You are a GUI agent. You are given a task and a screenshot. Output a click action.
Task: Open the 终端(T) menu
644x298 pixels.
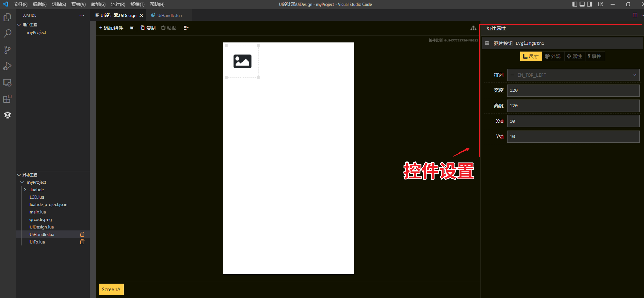point(137,4)
